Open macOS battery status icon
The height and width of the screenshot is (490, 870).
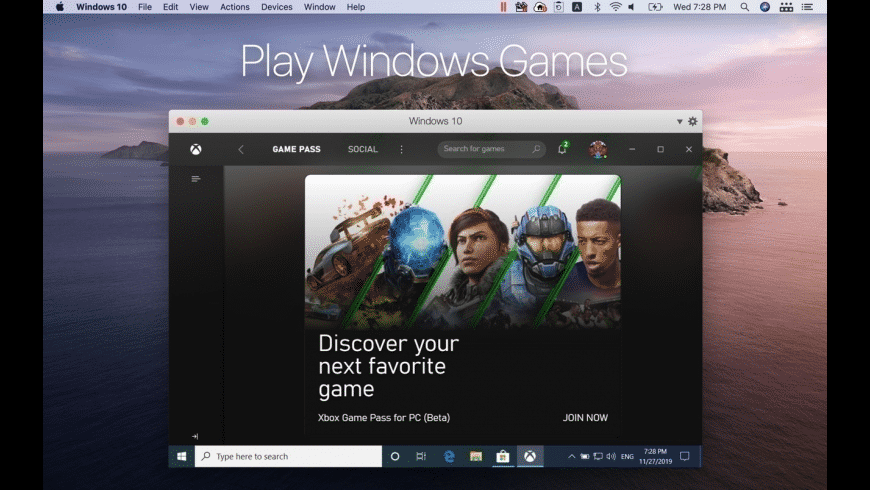click(x=655, y=7)
